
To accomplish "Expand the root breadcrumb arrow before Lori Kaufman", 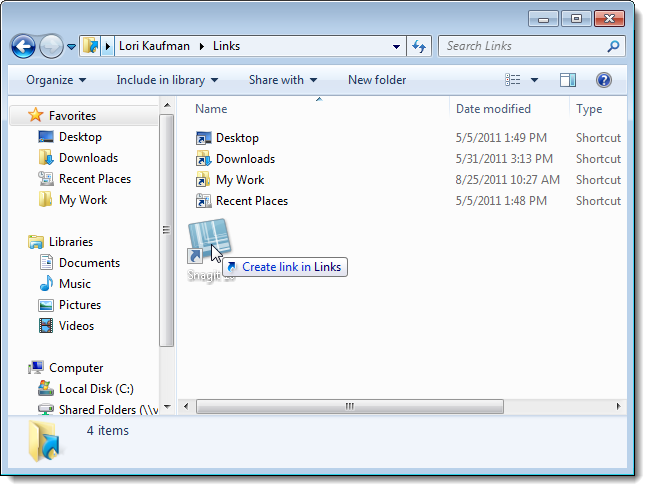I will point(107,46).
